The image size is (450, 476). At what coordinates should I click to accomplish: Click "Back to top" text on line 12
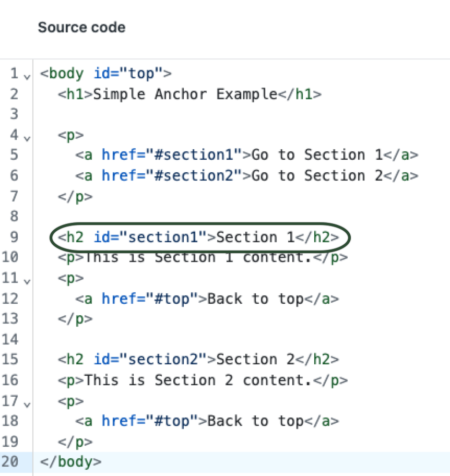pyautogui.click(x=255, y=299)
